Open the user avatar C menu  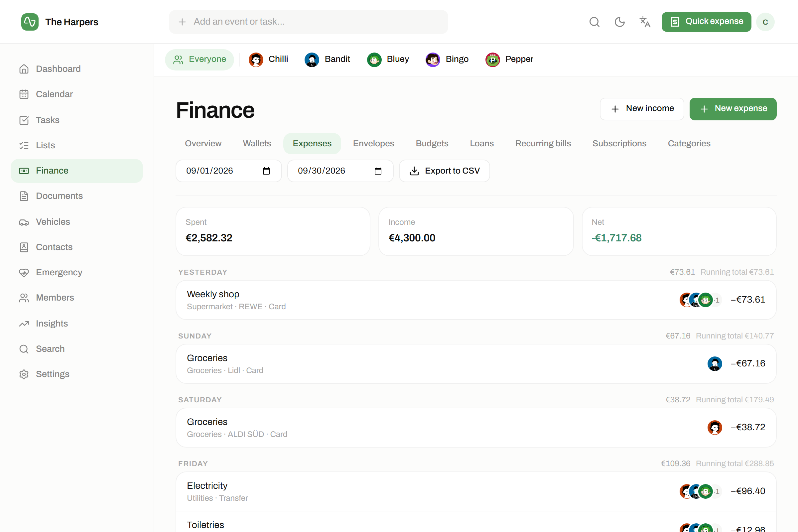(765, 22)
